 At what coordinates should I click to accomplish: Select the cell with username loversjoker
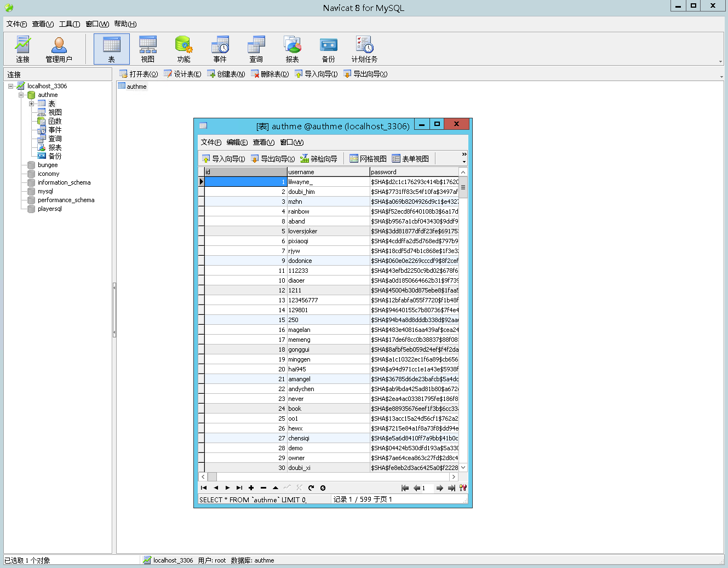coord(328,231)
